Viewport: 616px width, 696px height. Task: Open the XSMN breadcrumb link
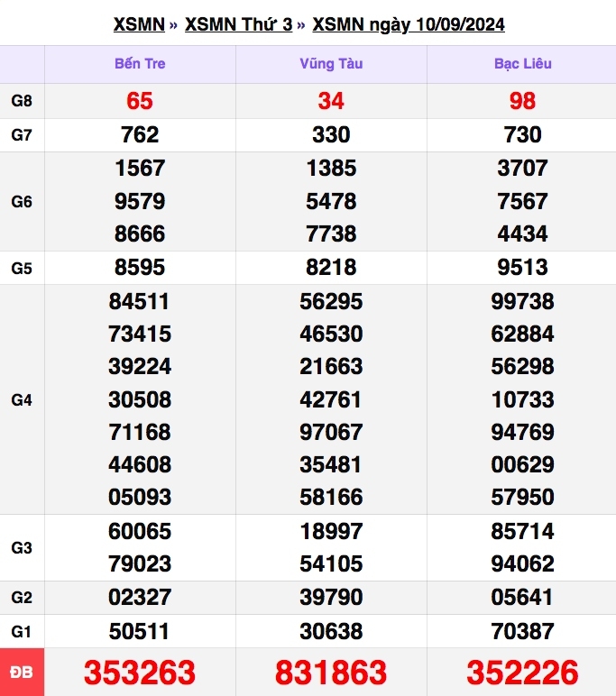(139, 24)
